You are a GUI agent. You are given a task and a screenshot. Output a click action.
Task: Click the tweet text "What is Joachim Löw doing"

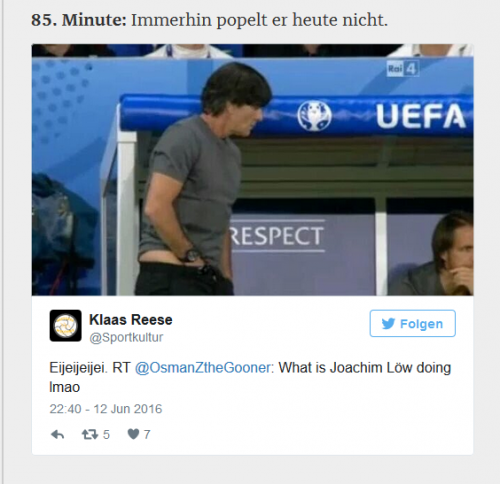coord(365,368)
